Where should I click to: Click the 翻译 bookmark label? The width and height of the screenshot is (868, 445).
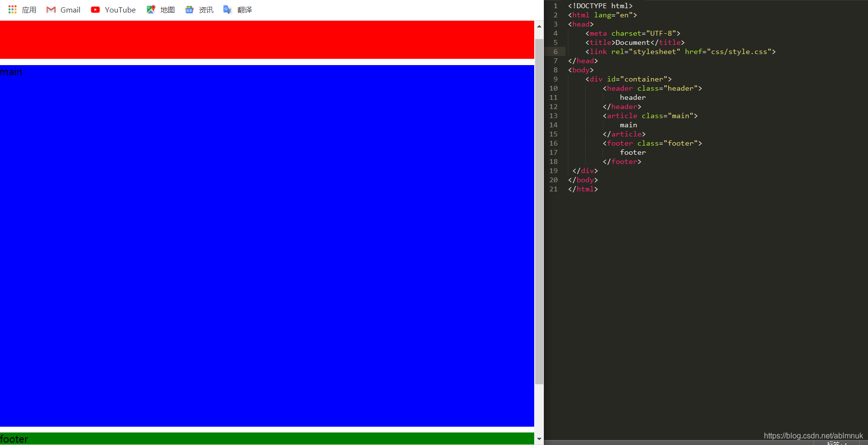click(245, 10)
